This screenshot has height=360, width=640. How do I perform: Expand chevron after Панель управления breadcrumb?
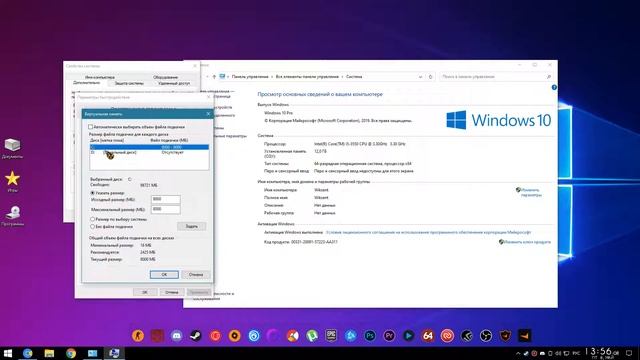(272, 77)
